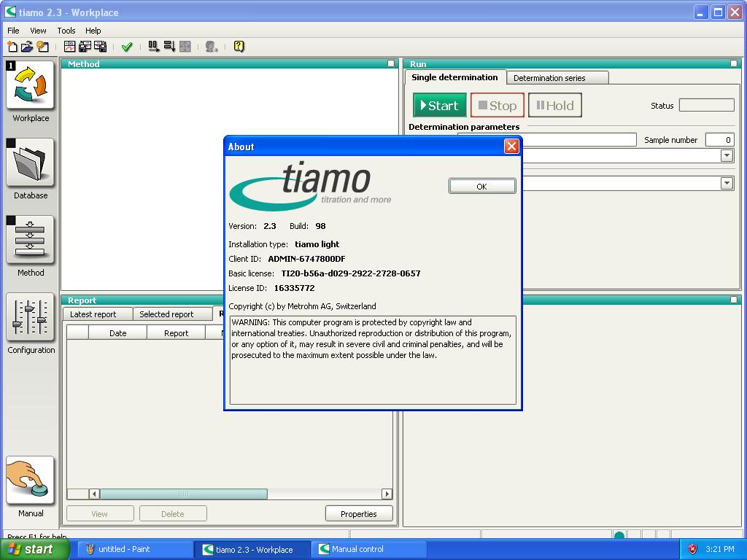Maximize the Run panel via corner box
The image size is (747, 560).
pyautogui.click(x=734, y=63)
